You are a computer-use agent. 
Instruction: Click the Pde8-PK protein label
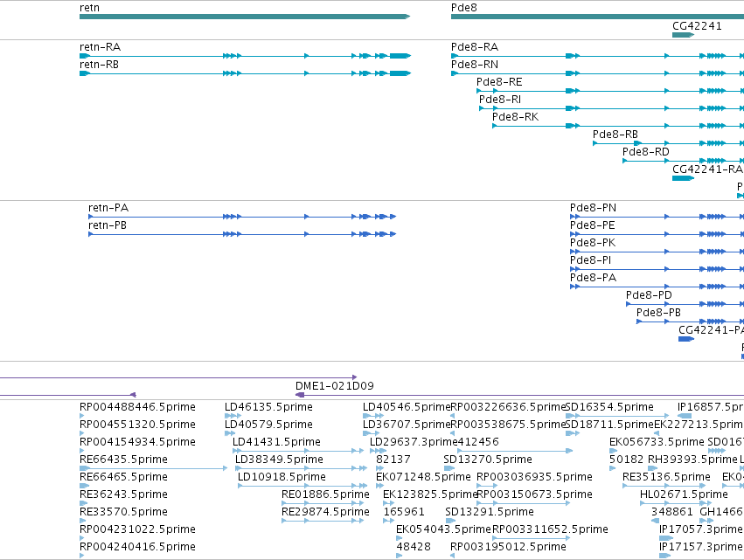(x=593, y=243)
